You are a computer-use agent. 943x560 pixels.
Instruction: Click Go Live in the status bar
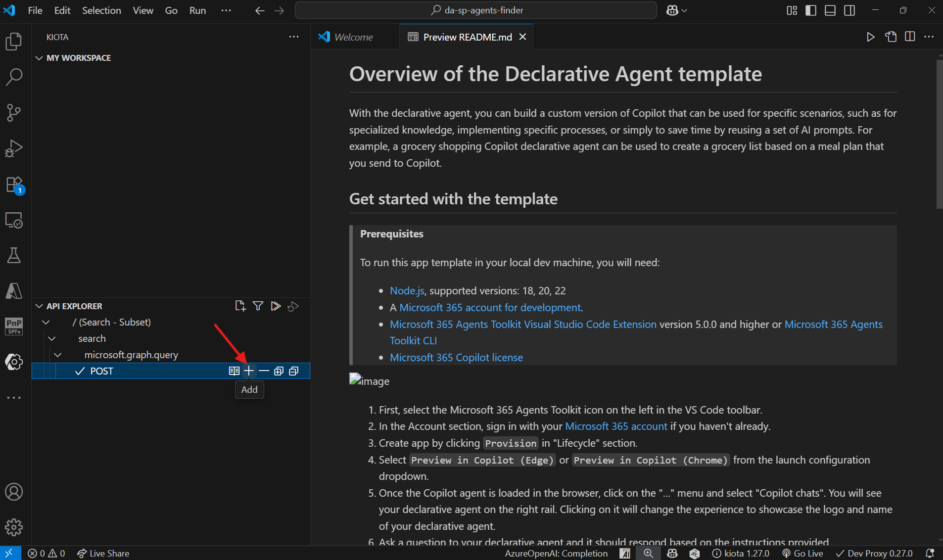pos(802,554)
